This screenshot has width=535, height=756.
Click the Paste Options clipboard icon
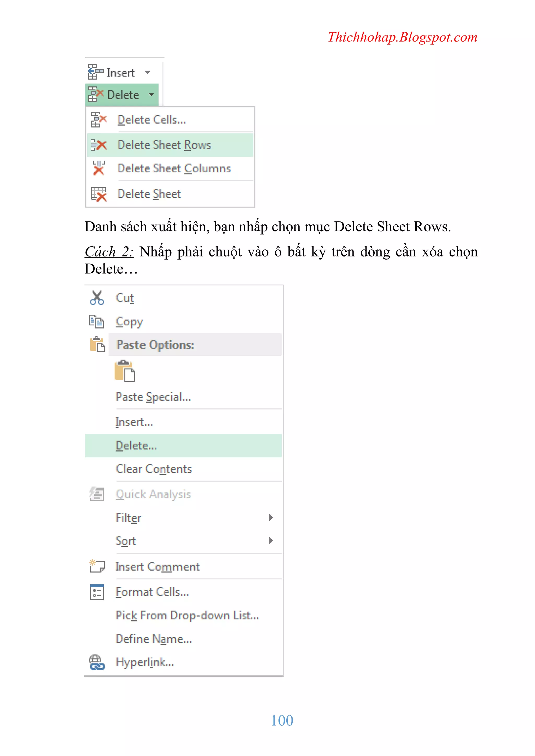(97, 344)
